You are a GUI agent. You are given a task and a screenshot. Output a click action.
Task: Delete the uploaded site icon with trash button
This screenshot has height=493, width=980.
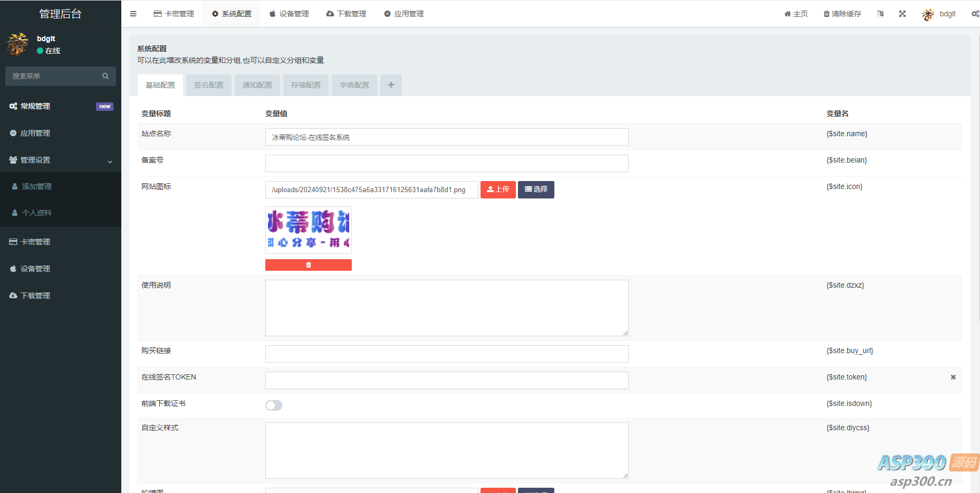tap(309, 265)
